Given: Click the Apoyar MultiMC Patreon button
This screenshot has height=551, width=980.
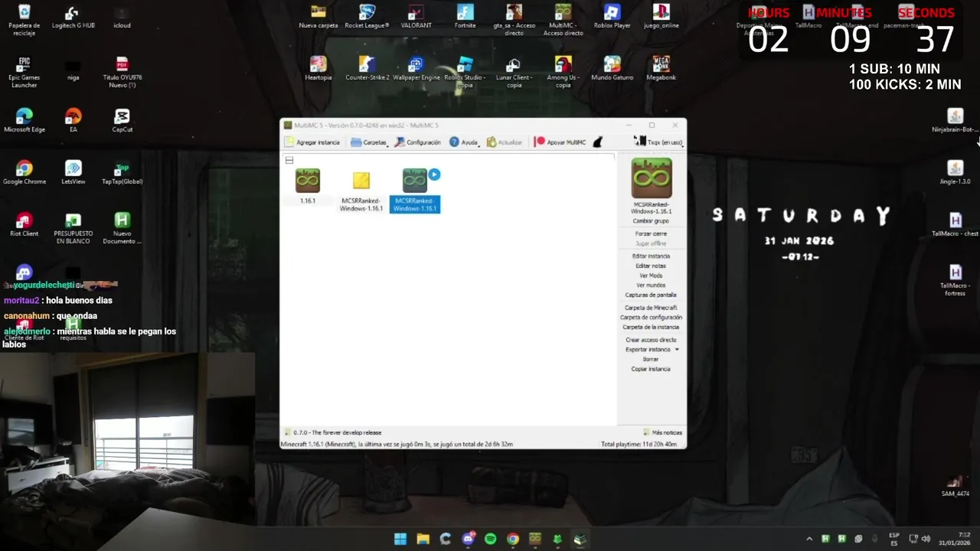Looking at the screenshot, I should coord(560,142).
